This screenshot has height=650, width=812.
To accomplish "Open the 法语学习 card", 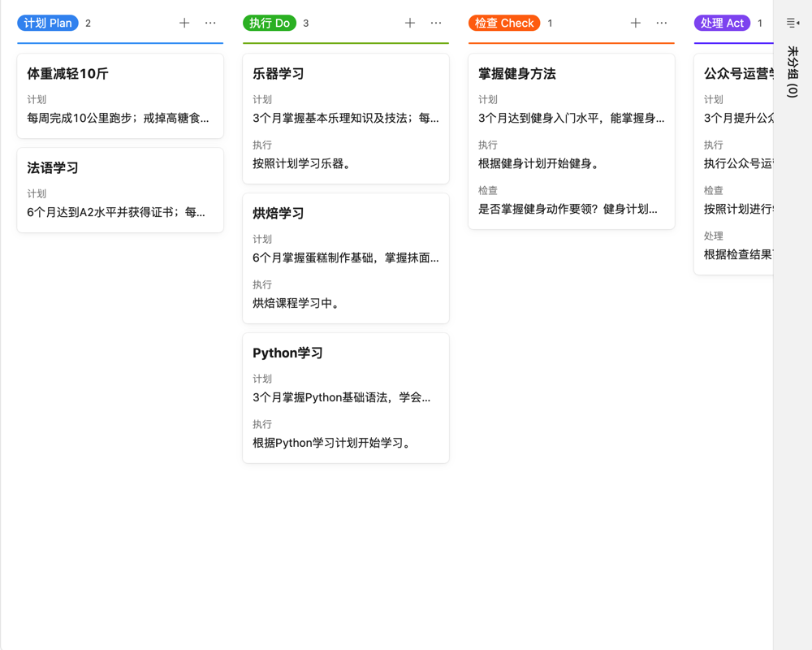I will [x=119, y=189].
